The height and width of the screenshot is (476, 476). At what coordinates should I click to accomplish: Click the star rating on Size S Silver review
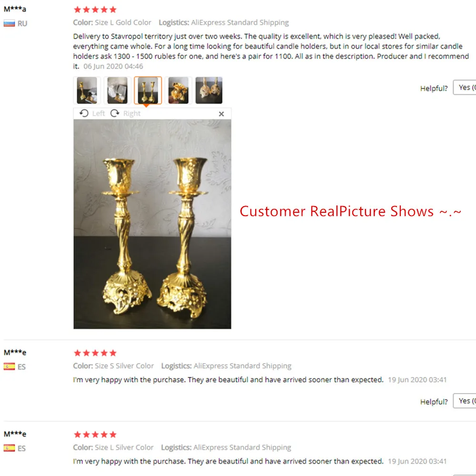click(x=95, y=353)
